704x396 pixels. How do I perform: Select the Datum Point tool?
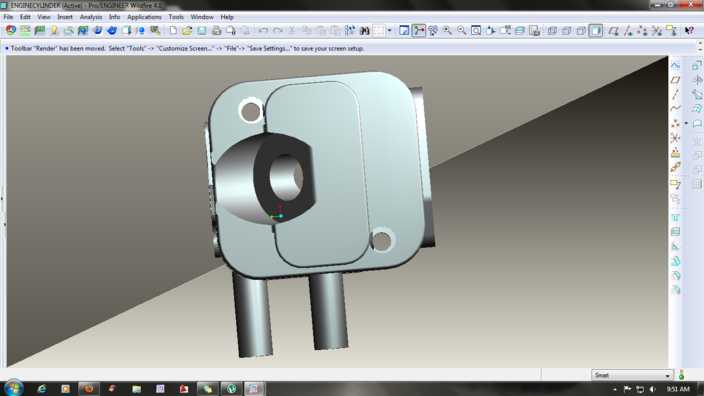(x=675, y=123)
